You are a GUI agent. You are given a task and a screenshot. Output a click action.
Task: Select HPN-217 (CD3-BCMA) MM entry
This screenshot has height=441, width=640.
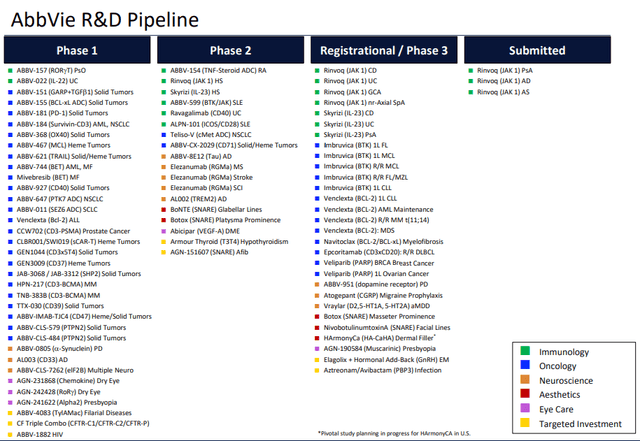56,284
